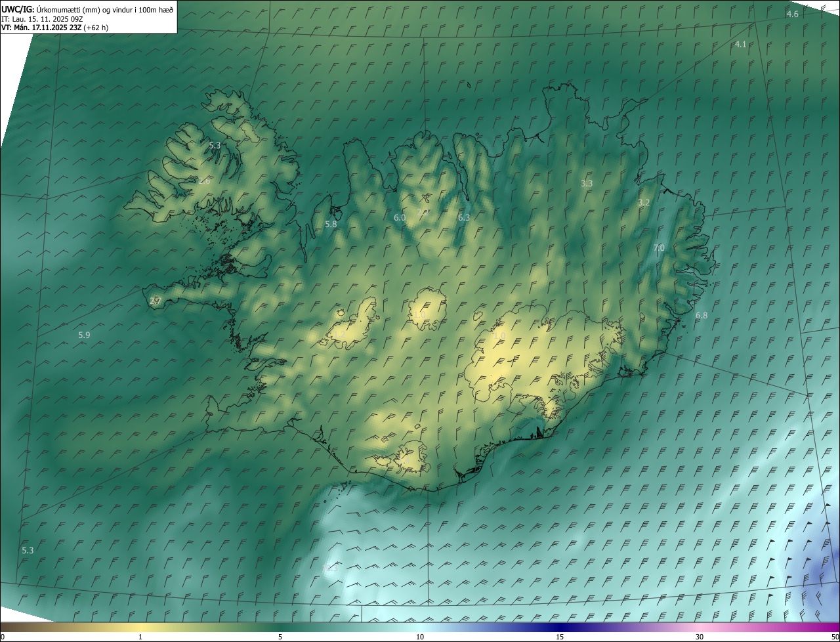Click the 5.3 value over the southwest ocean
This screenshot has height=642, width=840.
(28, 550)
